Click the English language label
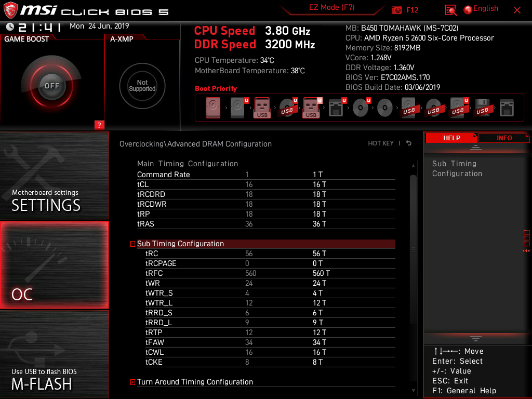The width and height of the screenshot is (532, 399). pyautogui.click(x=486, y=8)
